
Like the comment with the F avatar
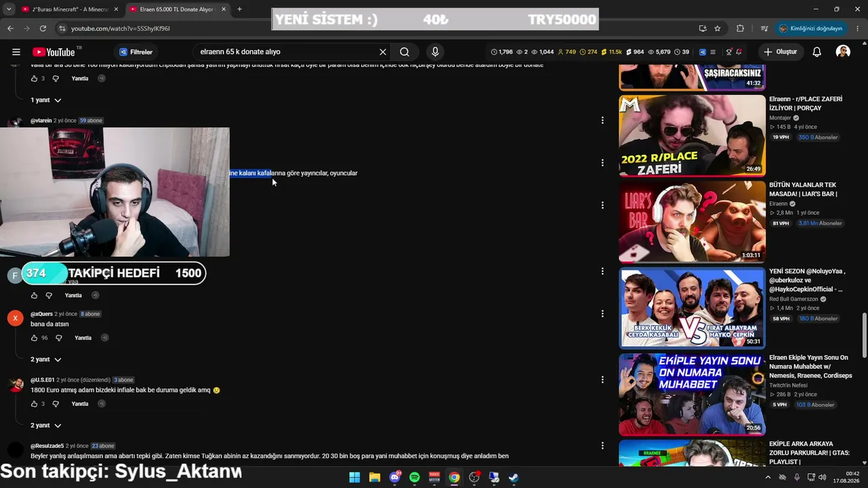[x=34, y=296]
